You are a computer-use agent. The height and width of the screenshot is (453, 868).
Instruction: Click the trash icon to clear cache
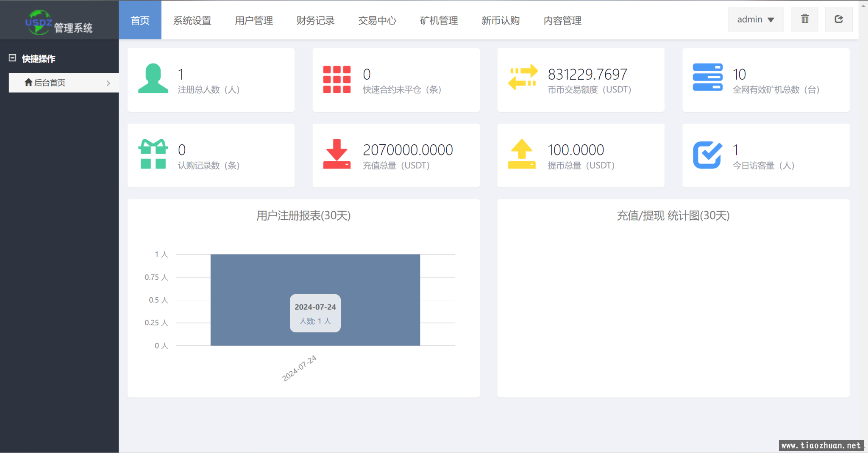[x=804, y=19]
